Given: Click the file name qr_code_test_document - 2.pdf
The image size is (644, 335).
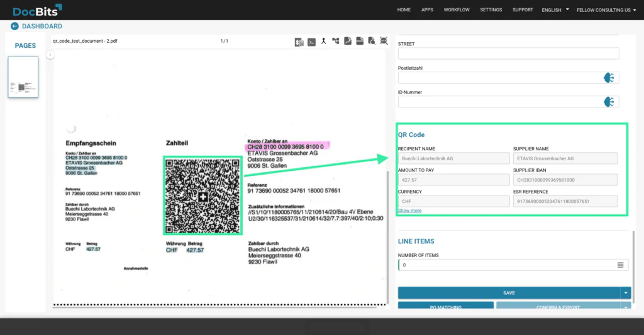Looking at the screenshot, I should click(85, 41).
